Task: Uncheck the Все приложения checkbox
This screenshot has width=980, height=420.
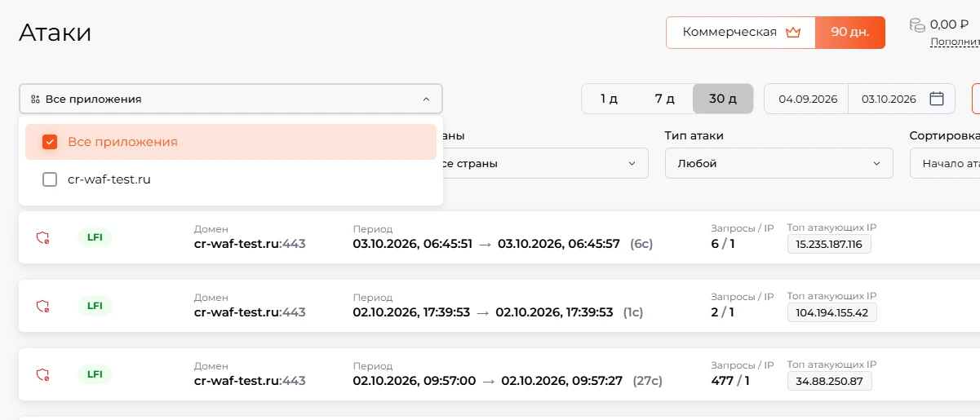Action: [x=50, y=142]
